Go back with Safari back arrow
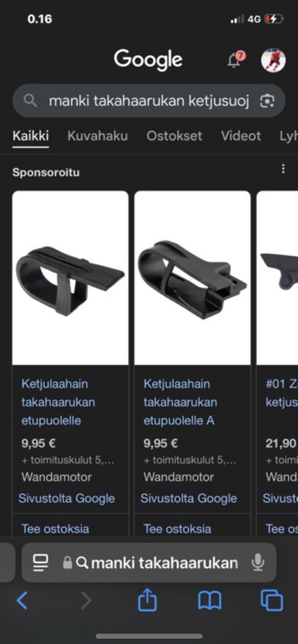Screen dimensions: 298x644 pyautogui.click(x=22, y=601)
